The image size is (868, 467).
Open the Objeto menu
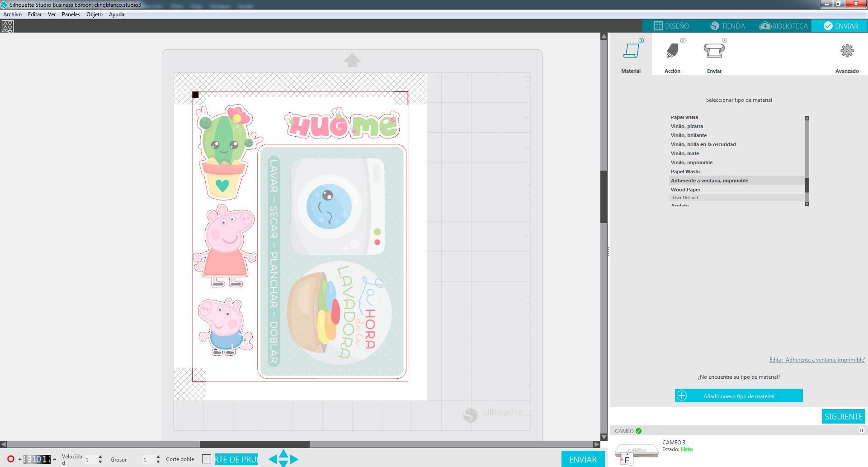94,14
